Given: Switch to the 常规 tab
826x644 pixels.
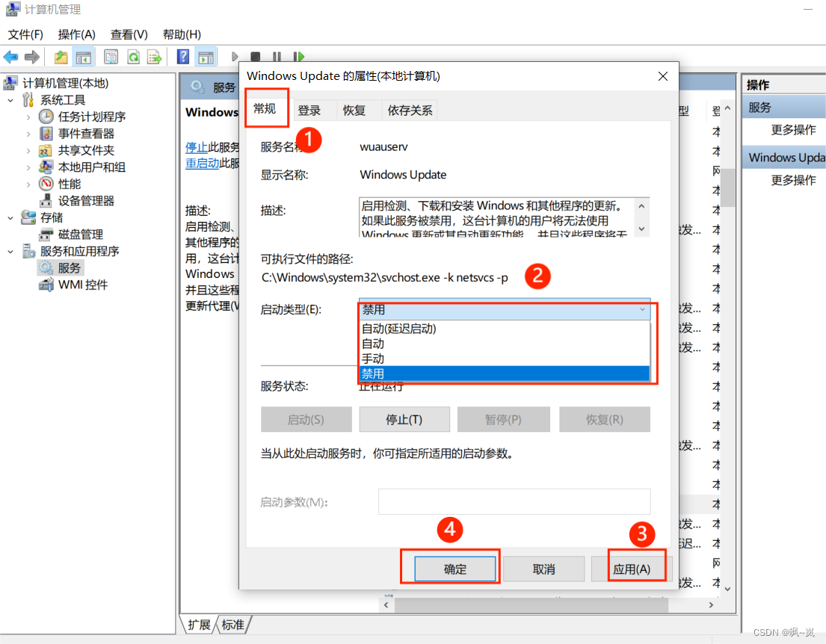Looking at the screenshot, I should 265,108.
